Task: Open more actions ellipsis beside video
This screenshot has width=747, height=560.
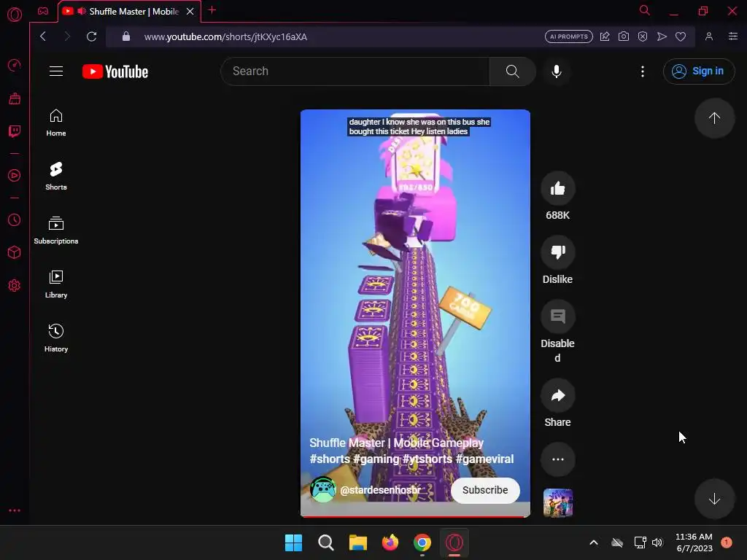Action: pos(557,459)
